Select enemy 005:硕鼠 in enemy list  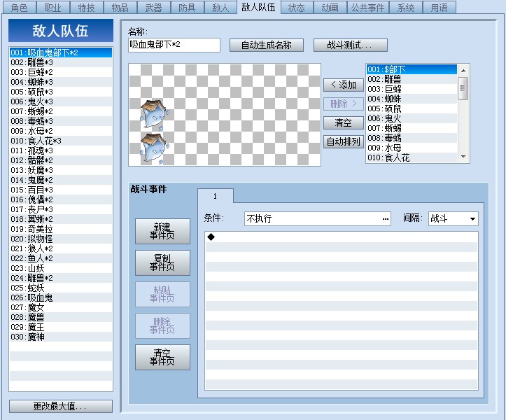(412, 108)
